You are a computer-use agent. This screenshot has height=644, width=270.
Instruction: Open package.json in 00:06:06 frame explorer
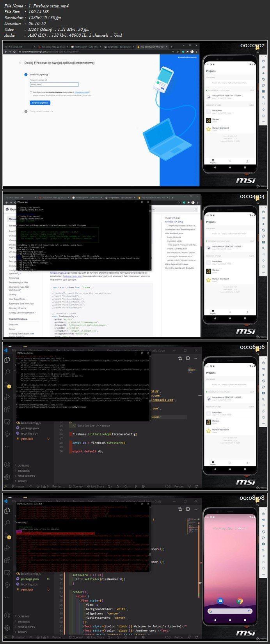[x=30, y=428]
